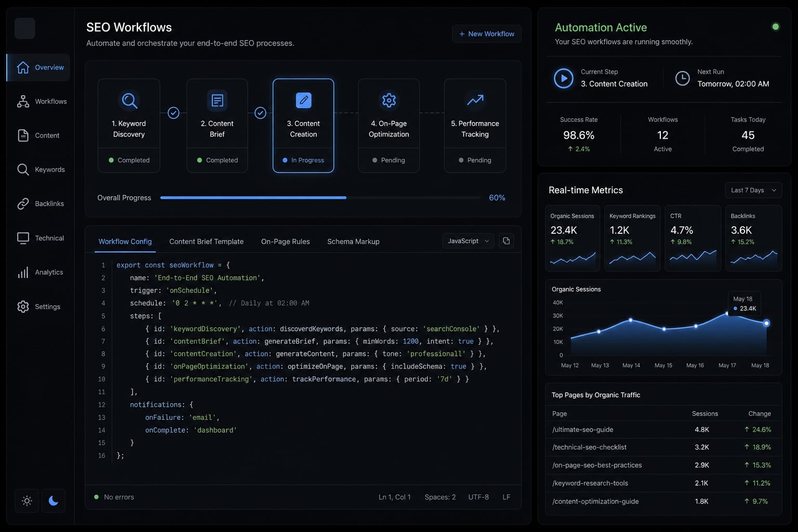Click the Content Brief document icon
The image size is (798, 532).
[x=217, y=100]
